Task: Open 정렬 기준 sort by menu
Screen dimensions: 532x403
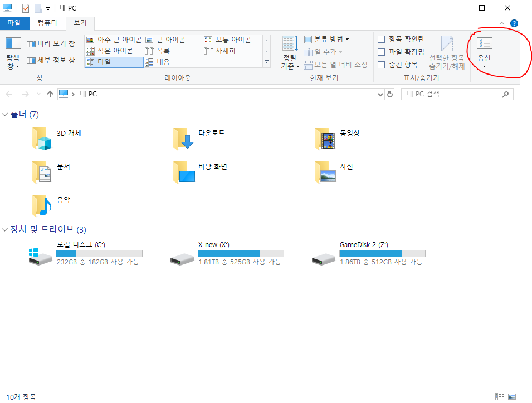Action: coord(290,52)
